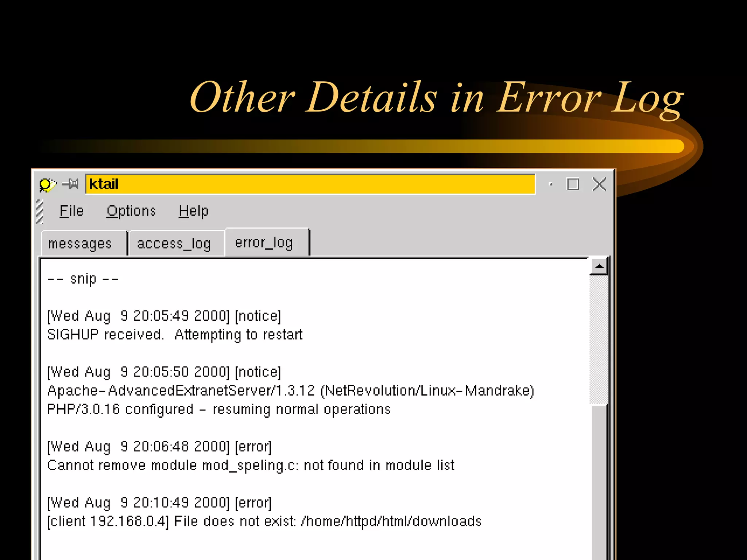747x560 pixels.
Task: Click the 'PHP/3.0.16 configured' line
Action: click(x=219, y=410)
